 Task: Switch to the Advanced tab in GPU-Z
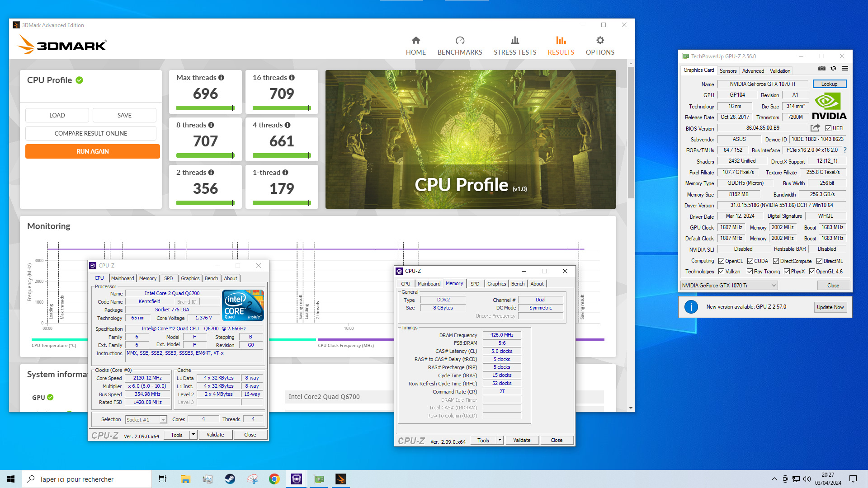point(753,71)
